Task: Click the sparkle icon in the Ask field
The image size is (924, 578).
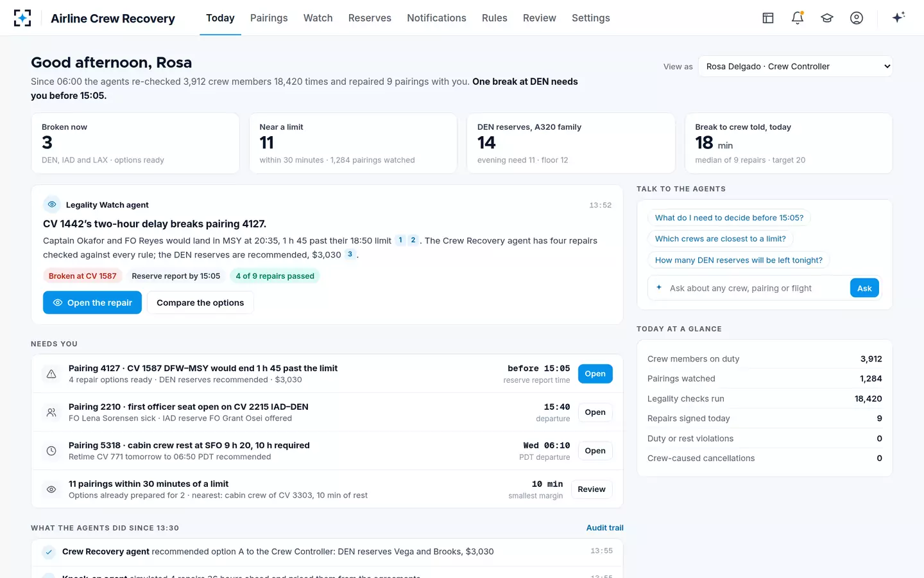Action: [x=659, y=288]
